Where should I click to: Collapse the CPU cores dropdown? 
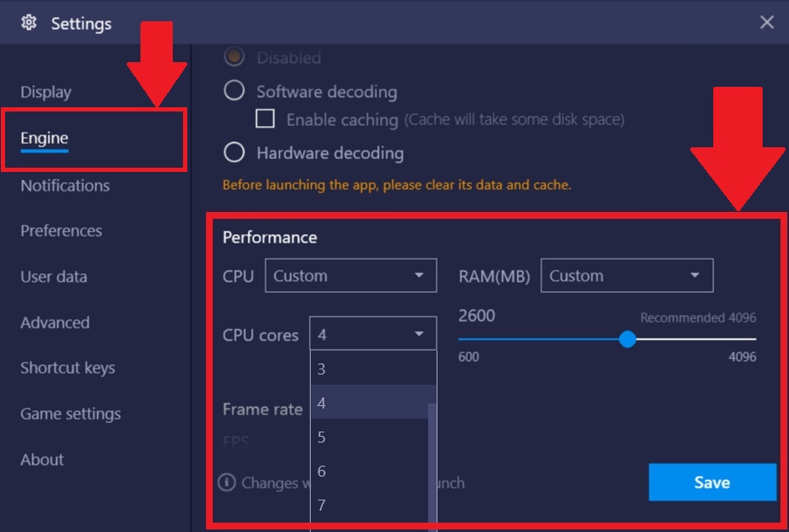point(373,334)
